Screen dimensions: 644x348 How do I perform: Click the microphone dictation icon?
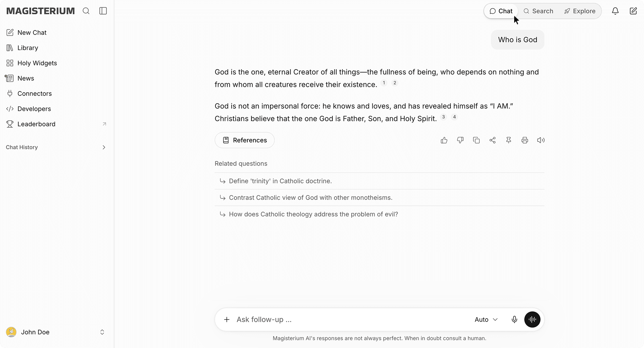pyautogui.click(x=515, y=320)
